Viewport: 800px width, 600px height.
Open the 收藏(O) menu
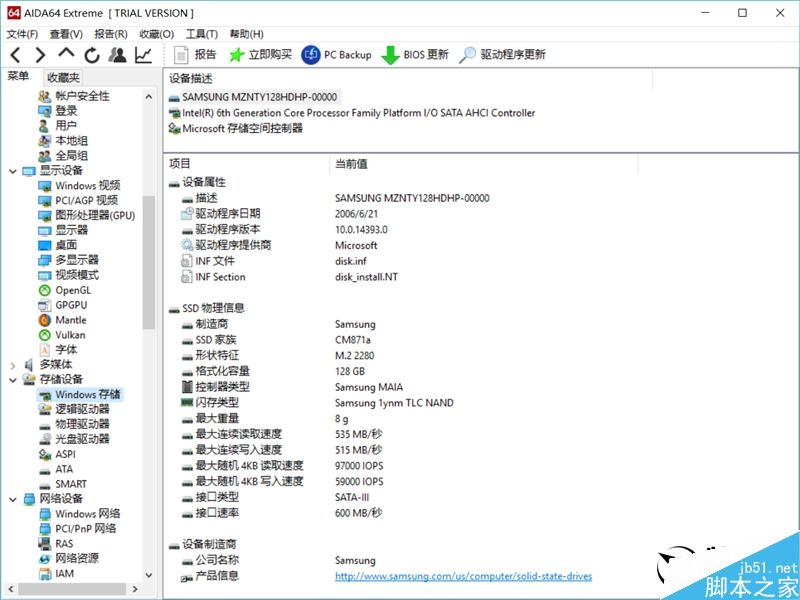tap(157, 34)
